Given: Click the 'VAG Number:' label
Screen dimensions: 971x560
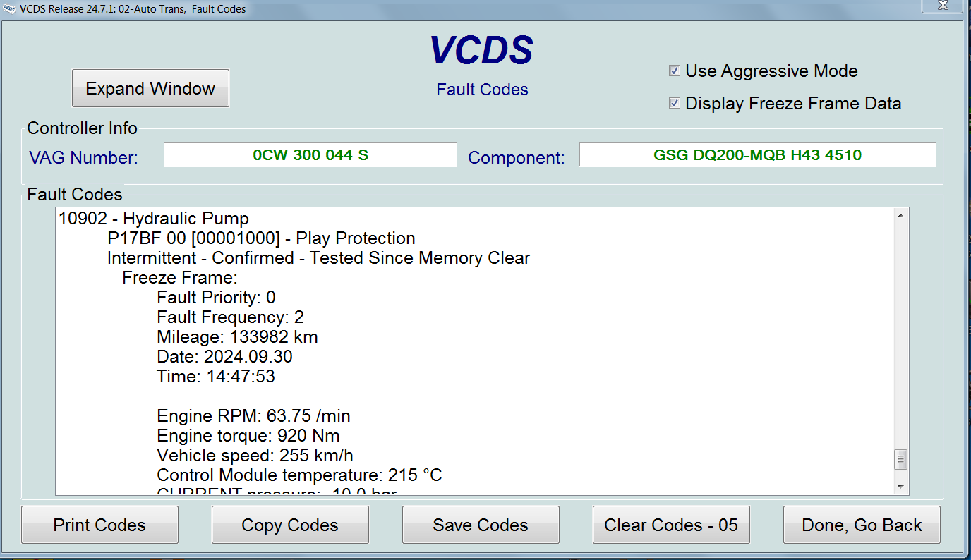Looking at the screenshot, I should pos(83,157).
